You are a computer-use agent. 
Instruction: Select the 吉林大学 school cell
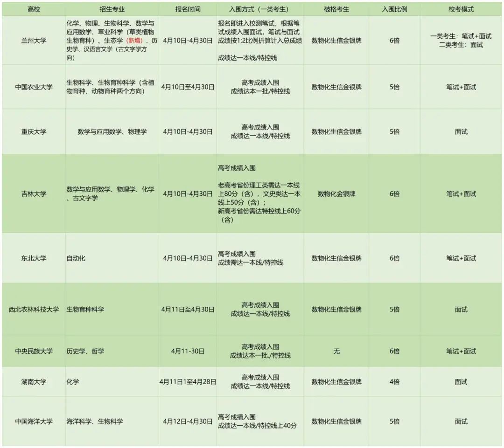[x=34, y=194]
